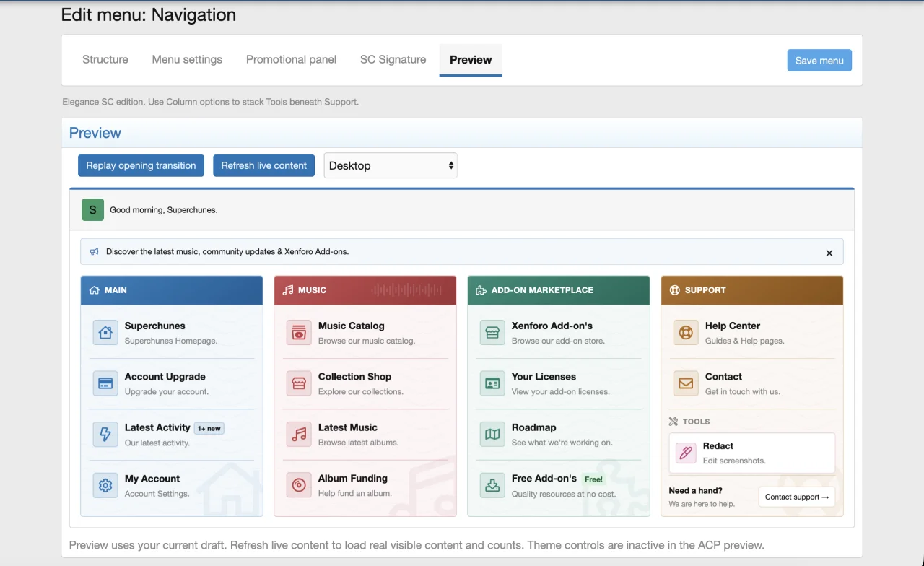Screen dimensions: 924x566
Task: Click the MUSIC column header
Action: click(365, 290)
